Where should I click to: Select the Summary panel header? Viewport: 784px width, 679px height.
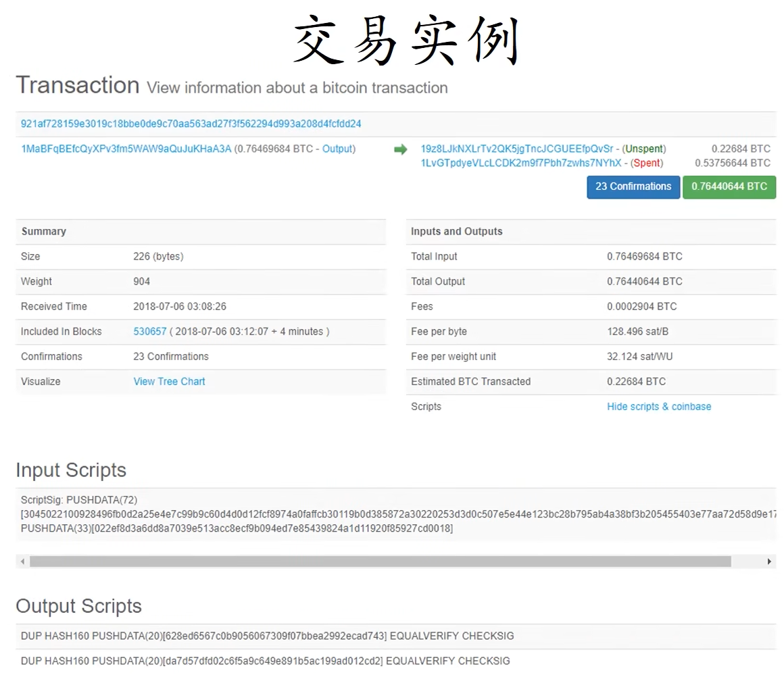point(44,231)
